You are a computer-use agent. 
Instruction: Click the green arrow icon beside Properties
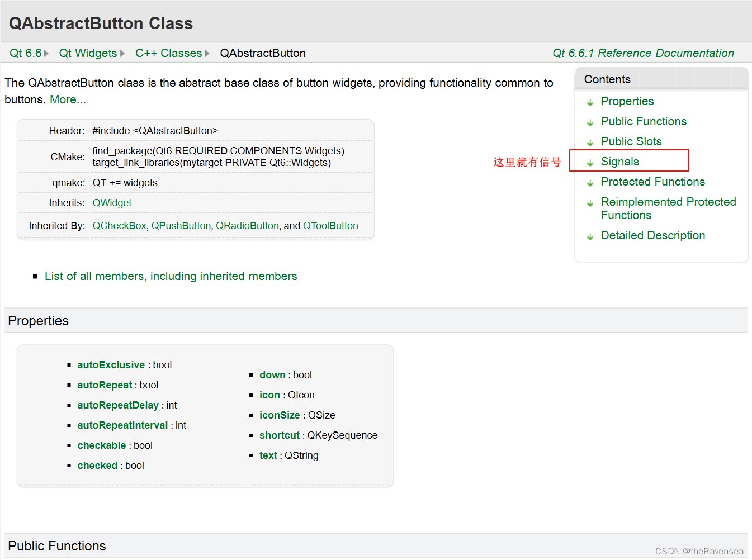(x=590, y=102)
